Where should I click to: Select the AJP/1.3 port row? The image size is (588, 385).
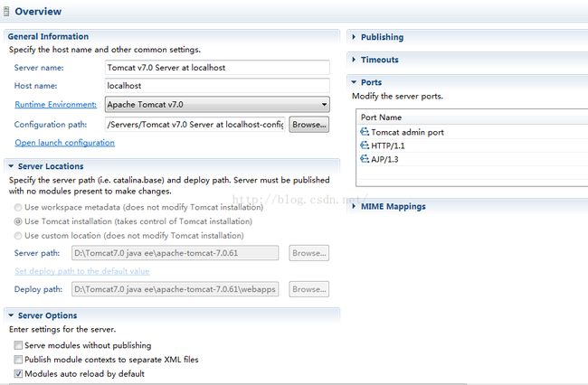pos(471,159)
